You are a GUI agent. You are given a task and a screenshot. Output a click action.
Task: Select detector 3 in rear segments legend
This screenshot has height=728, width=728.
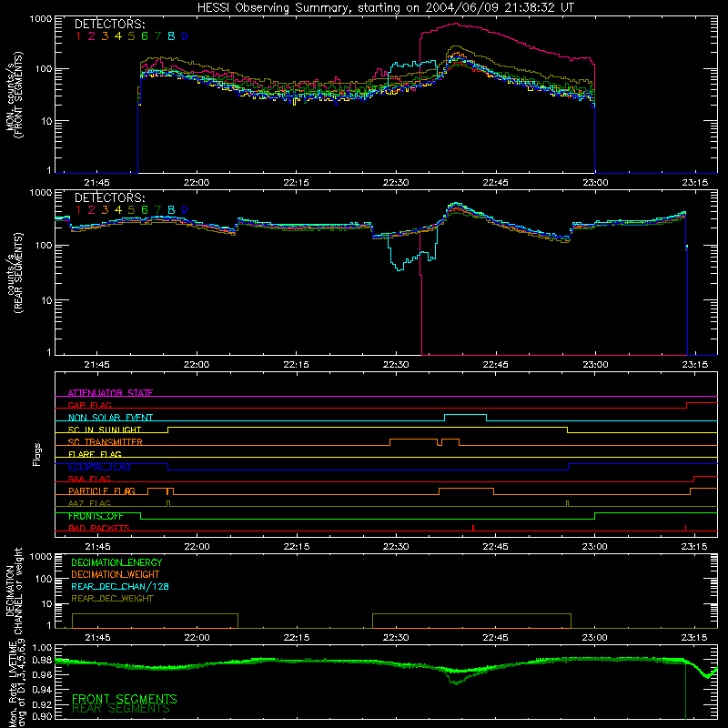click(105, 210)
